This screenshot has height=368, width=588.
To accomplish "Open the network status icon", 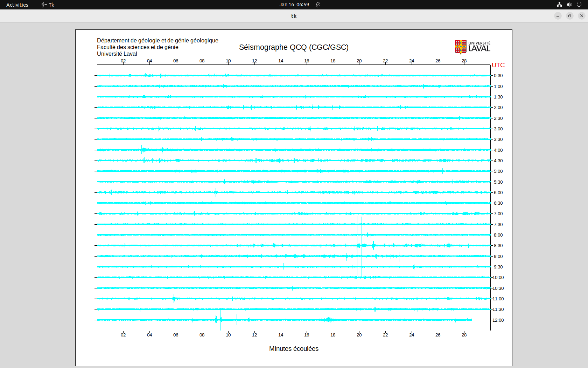I will coord(559,5).
